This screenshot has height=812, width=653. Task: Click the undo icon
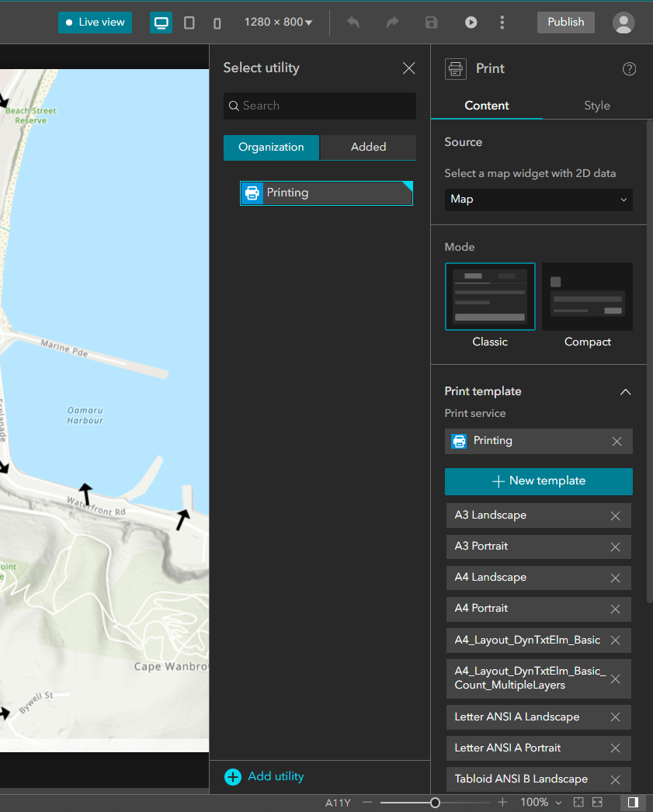(353, 23)
